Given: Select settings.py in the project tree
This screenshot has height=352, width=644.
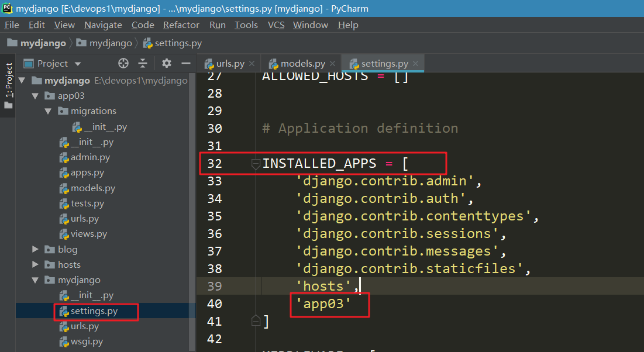Looking at the screenshot, I should point(88,311).
